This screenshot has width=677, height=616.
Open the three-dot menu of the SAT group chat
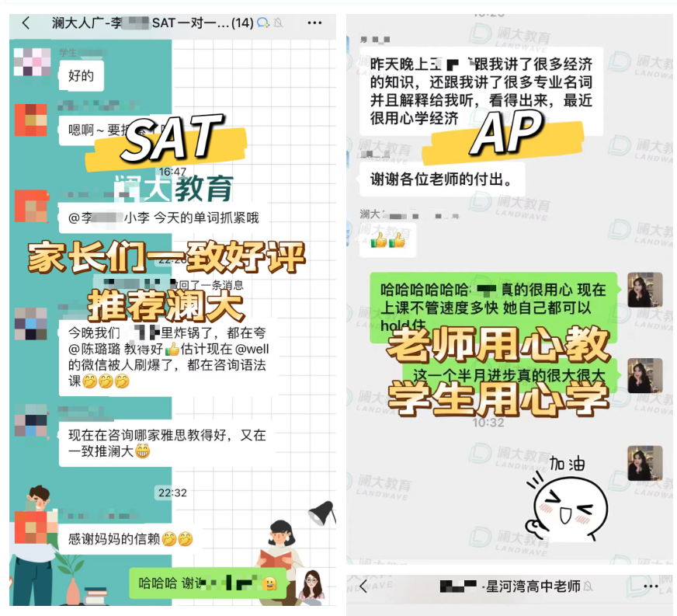(x=314, y=23)
